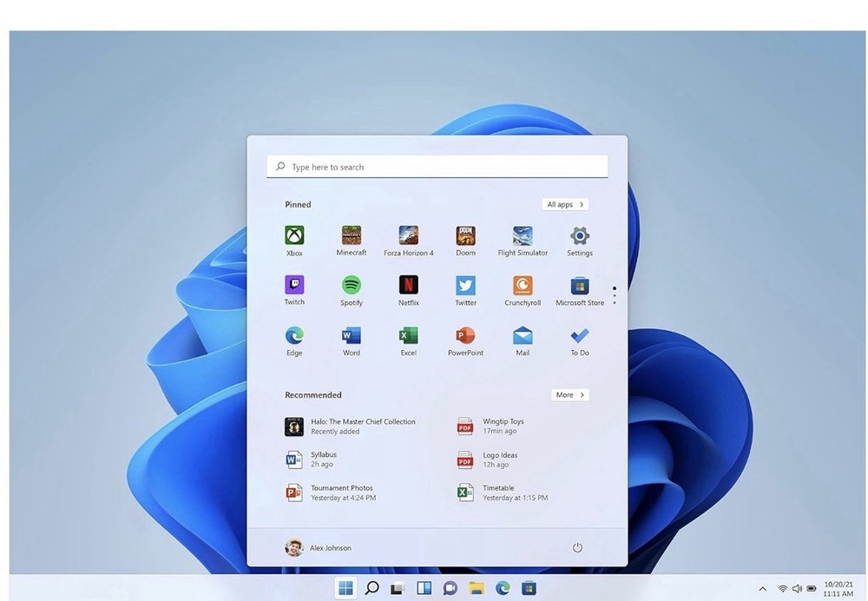This screenshot has width=868, height=601.
Task: Open Forza Horizon 4
Action: coord(408,235)
